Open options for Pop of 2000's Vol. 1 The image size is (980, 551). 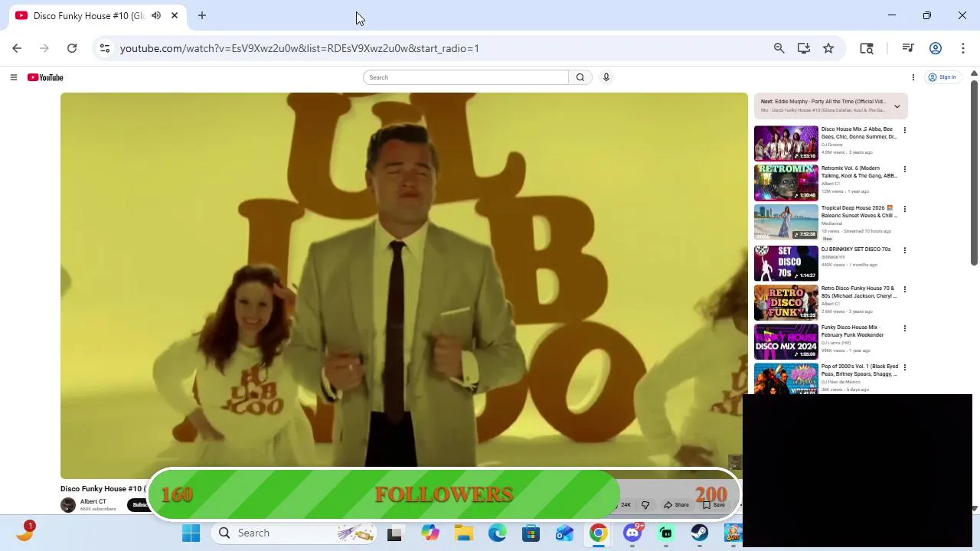click(905, 367)
